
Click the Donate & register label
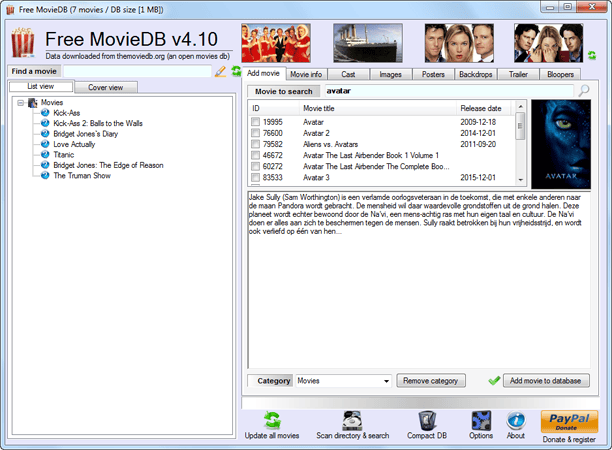(x=569, y=439)
